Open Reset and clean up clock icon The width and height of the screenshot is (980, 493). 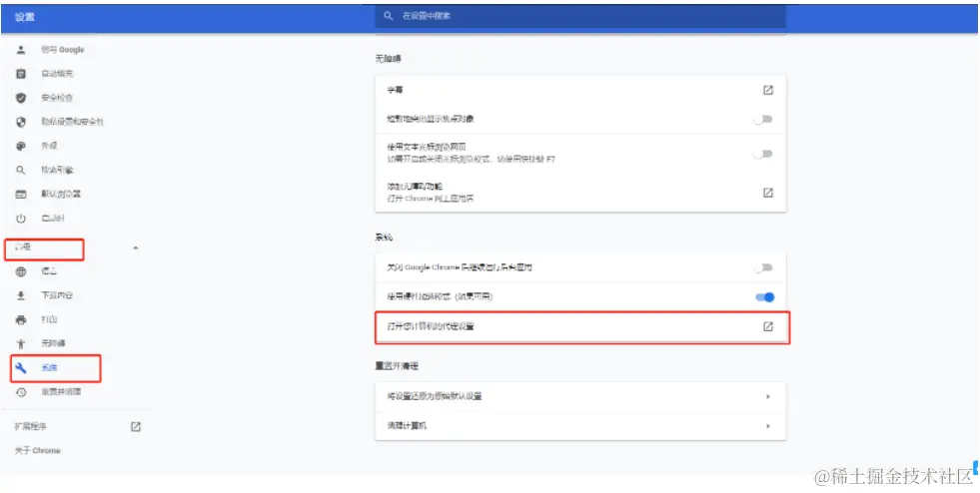click(x=21, y=392)
